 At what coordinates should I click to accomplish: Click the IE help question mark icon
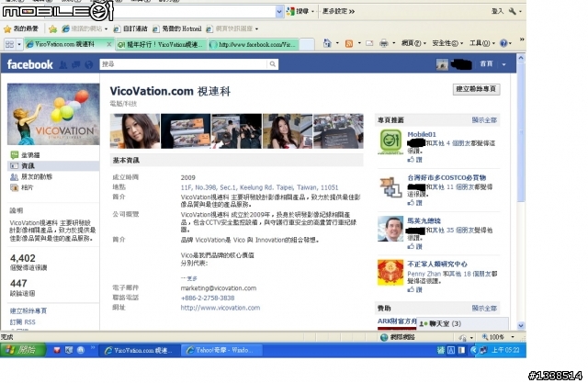point(503,43)
